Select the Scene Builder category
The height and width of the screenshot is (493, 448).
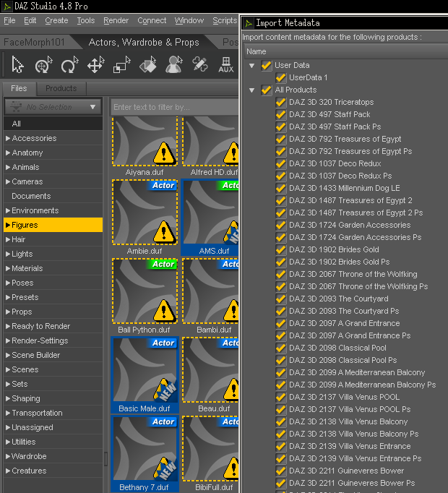click(x=53, y=355)
